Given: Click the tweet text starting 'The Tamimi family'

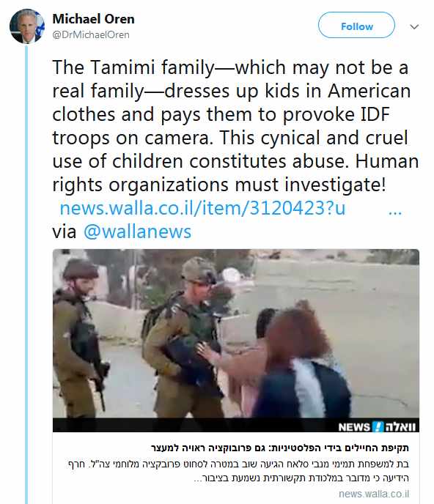Looking at the screenshot, I should tap(235, 126).
